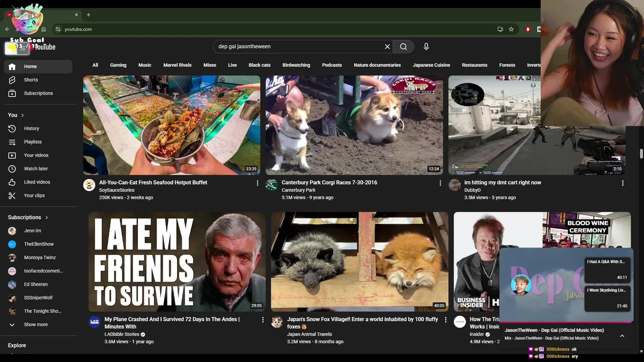Viewport: 644px width, 362px height.
Task: Open options menu for Snow Fox Village video
Action: tap(445, 320)
